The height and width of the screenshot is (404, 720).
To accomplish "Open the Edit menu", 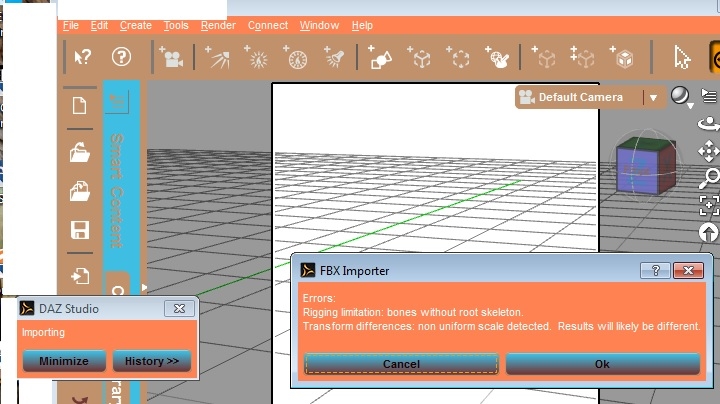I will tap(99, 26).
